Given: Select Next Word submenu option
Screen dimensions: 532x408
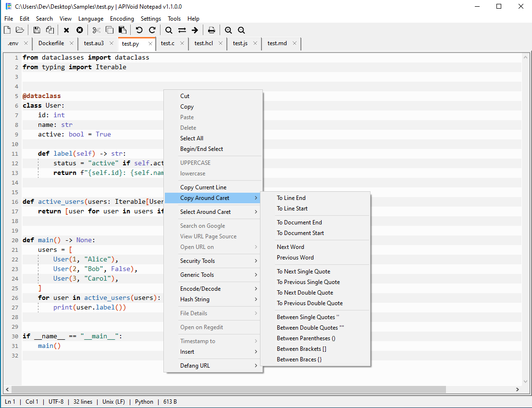Looking at the screenshot, I should coord(315,247).
